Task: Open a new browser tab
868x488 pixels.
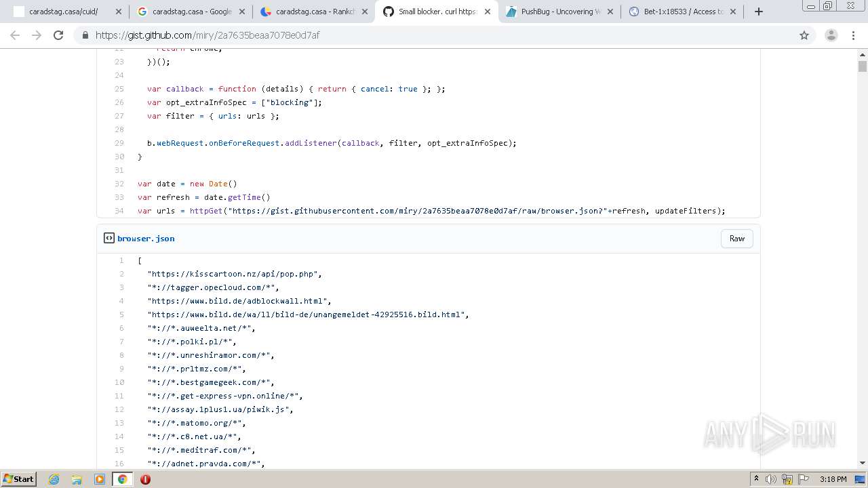Action: pos(759,12)
